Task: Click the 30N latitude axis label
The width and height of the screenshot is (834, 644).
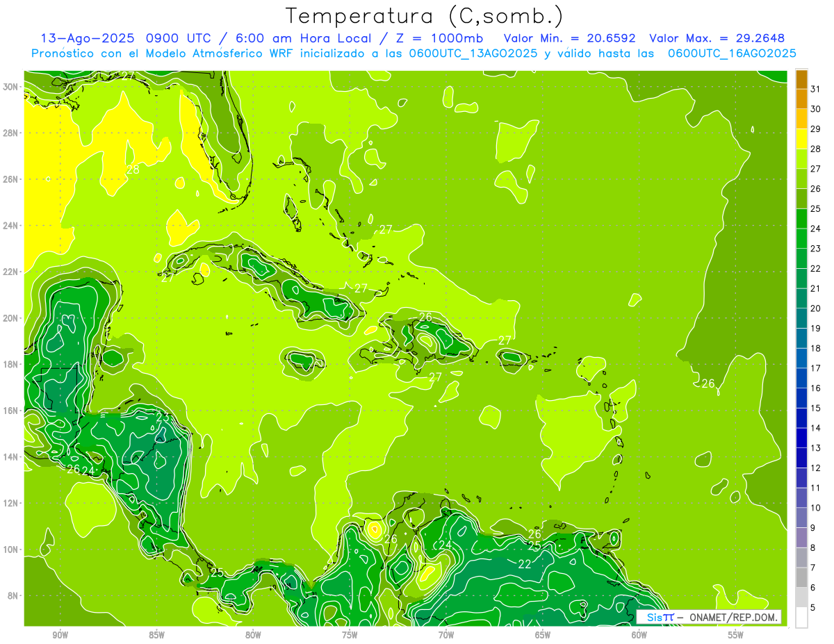Action: tap(10, 87)
